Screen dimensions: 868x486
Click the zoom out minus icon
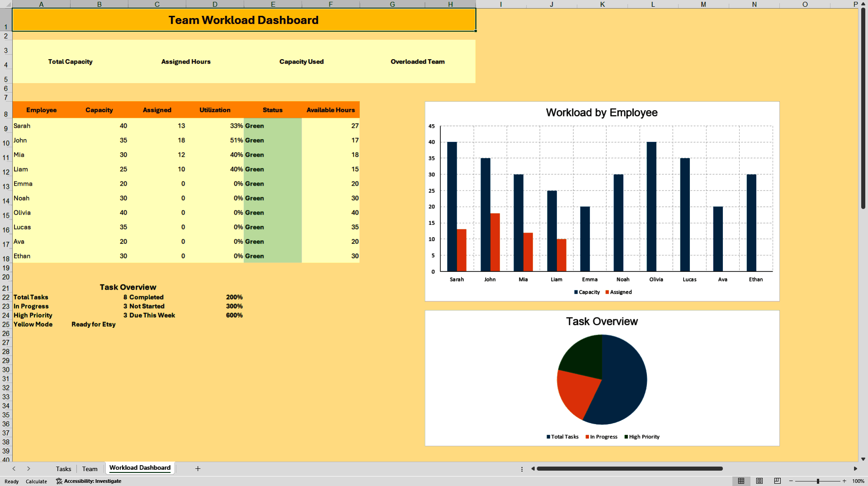[791, 481]
